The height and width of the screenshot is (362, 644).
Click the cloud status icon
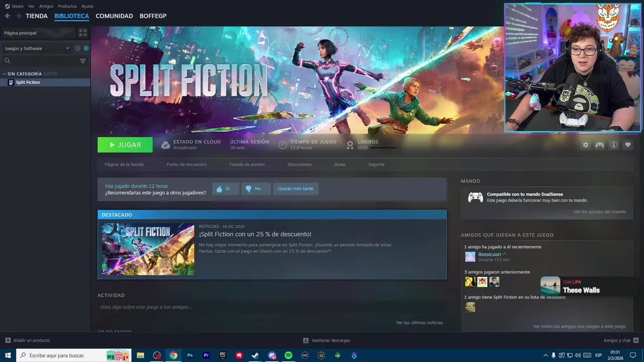click(166, 145)
